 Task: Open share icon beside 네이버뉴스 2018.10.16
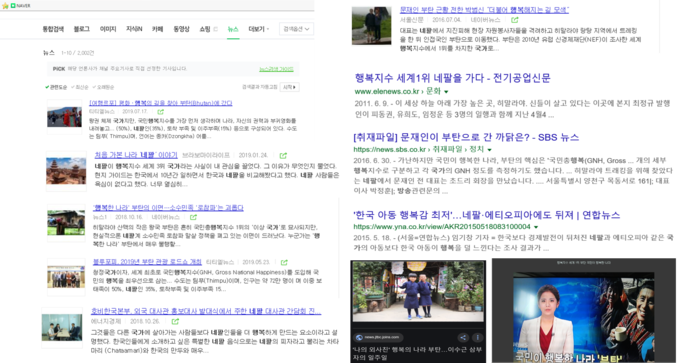(193, 217)
